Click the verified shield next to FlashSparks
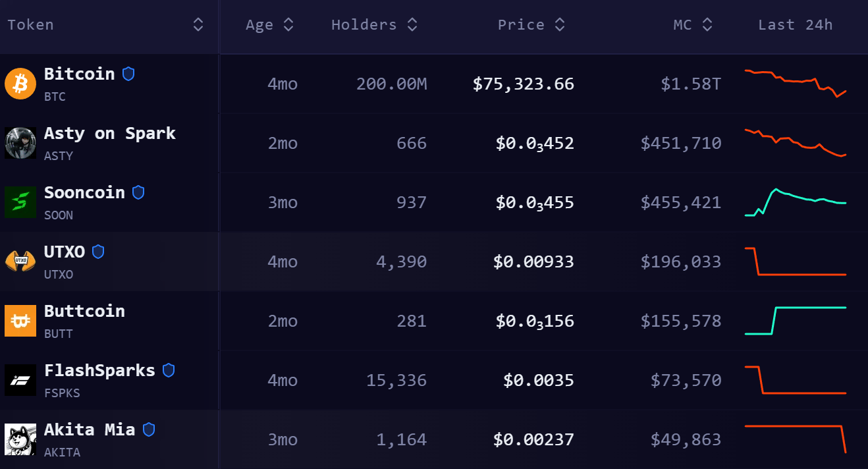The width and height of the screenshot is (868, 469). pos(169,370)
